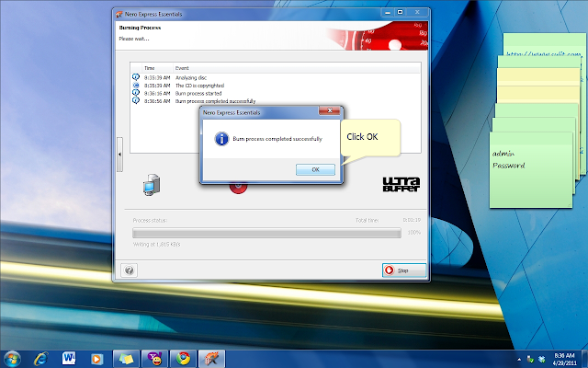Open Yahoo Messenger from the taskbar
Image resolution: width=588 pixels, height=368 pixels.
pos(154,359)
